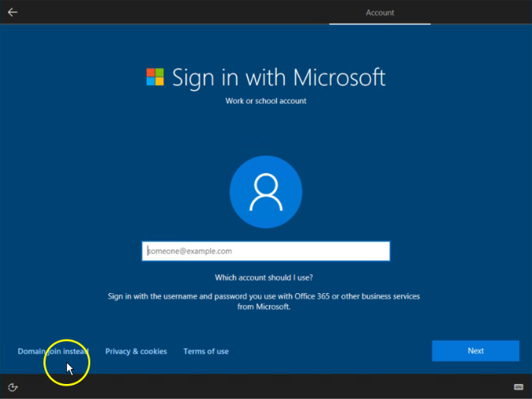This screenshot has height=399, width=532.
Task: Click the 'Work or school account' text
Action: click(266, 101)
